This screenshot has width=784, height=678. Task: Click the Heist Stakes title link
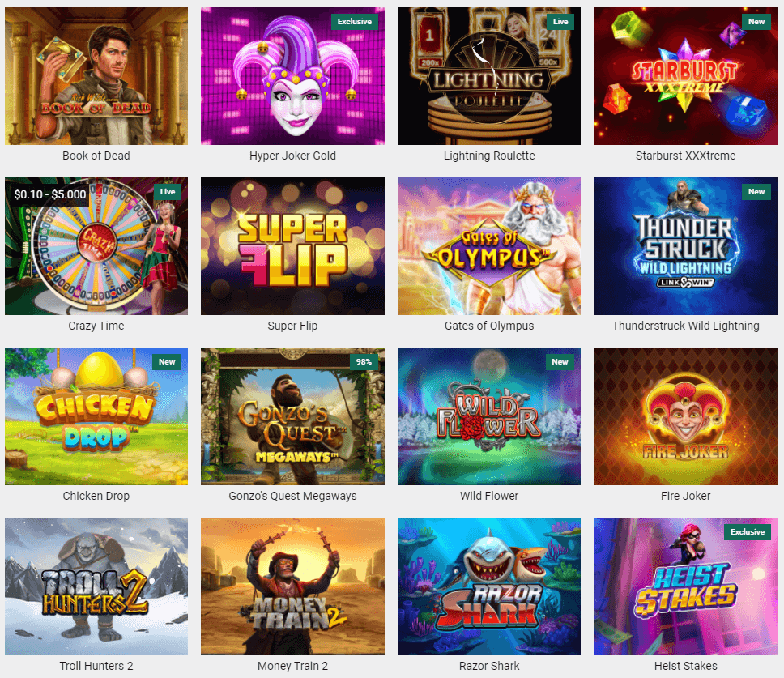click(685, 666)
